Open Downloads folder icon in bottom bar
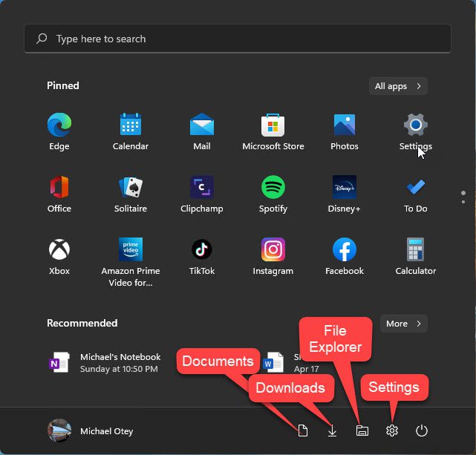476x455 pixels. [332, 431]
